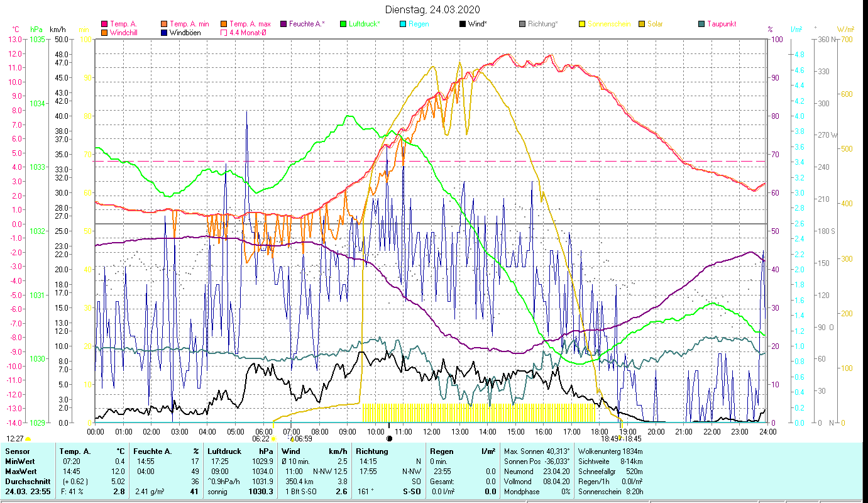Click the Luftdruck column header in the data table
Viewport: 868px width, 503px height.
point(224,451)
